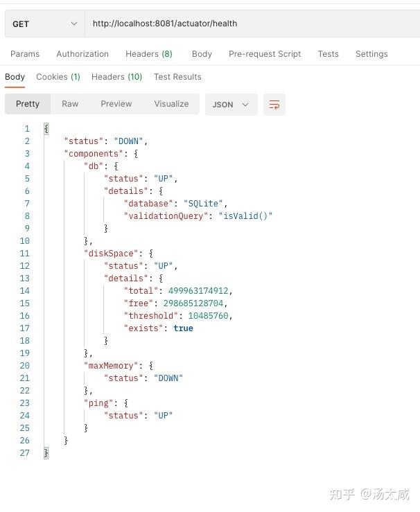Click the request URL field
Image resolution: width=420 pixels, height=512 pixels.
(252, 24)
